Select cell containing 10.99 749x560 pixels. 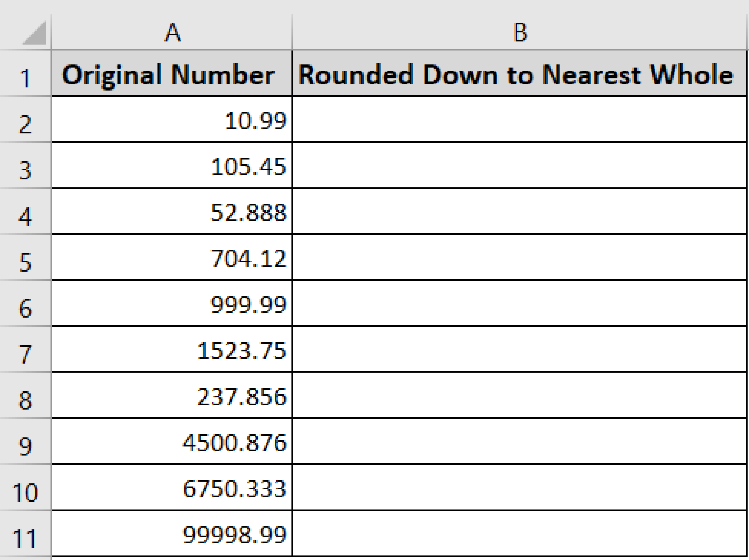[x=172, y=120]
